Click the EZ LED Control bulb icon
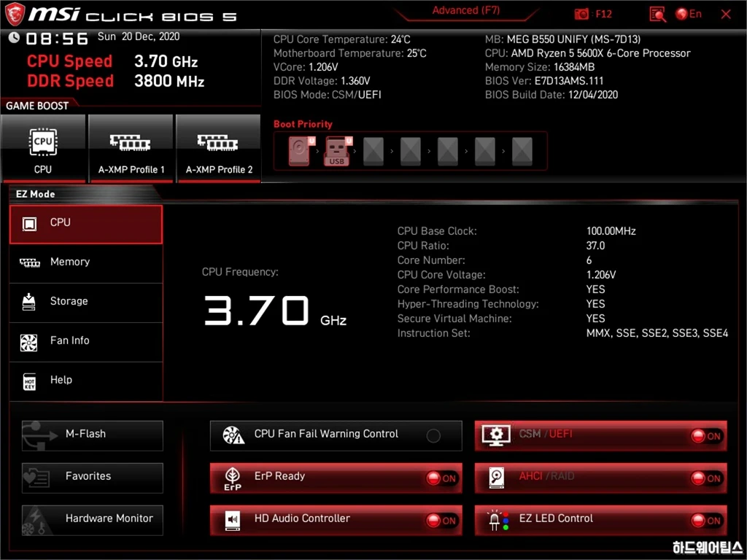The width and height of the screenshot is (747, 560). [498, 520]
